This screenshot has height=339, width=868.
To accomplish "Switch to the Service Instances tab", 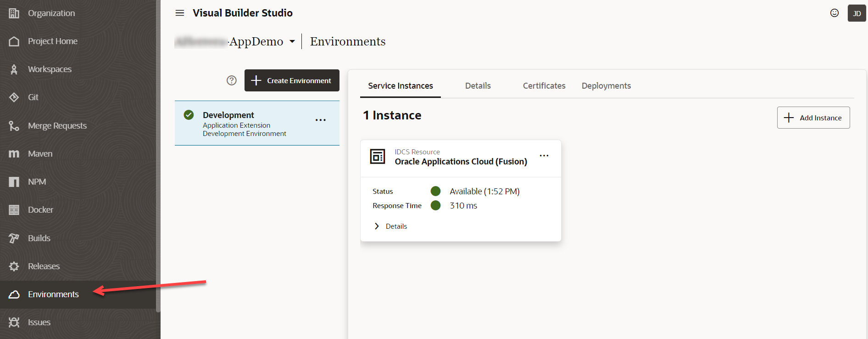I will pyautogui.click(x=401, y=86).
